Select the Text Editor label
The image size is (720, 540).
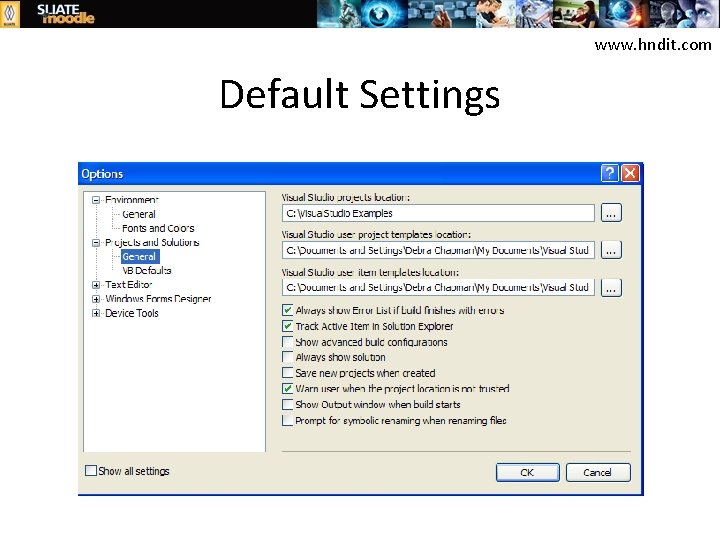[x=129, y=285]
